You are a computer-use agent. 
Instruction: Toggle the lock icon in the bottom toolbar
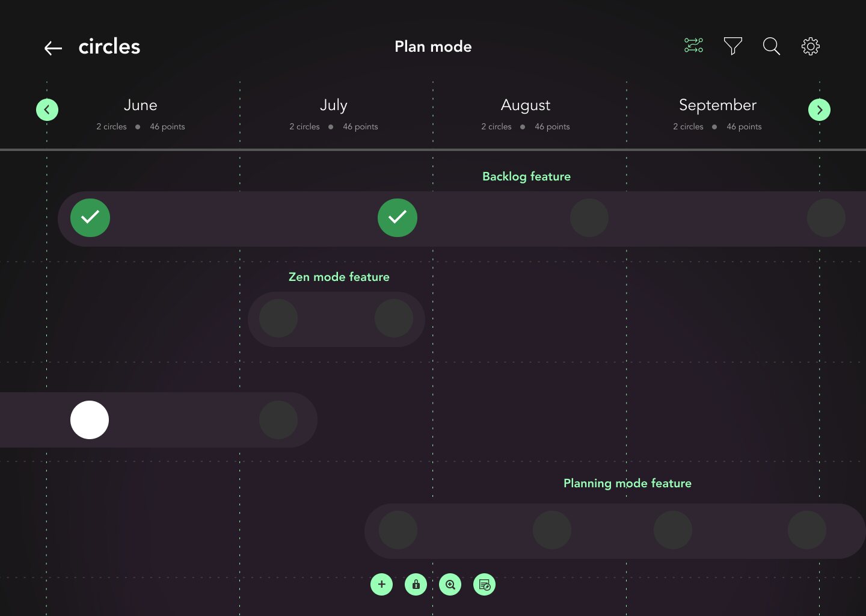coord(416,584)
